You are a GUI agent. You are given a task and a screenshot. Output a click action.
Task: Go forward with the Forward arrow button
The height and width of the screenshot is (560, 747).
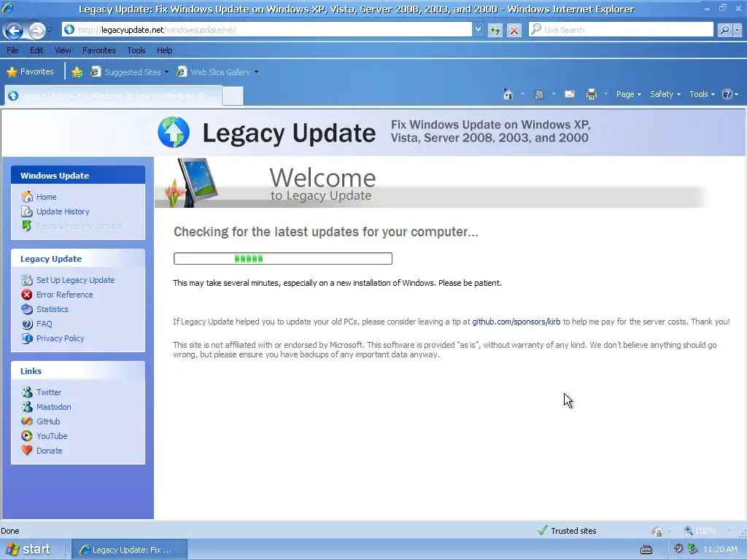click(36, 31)
